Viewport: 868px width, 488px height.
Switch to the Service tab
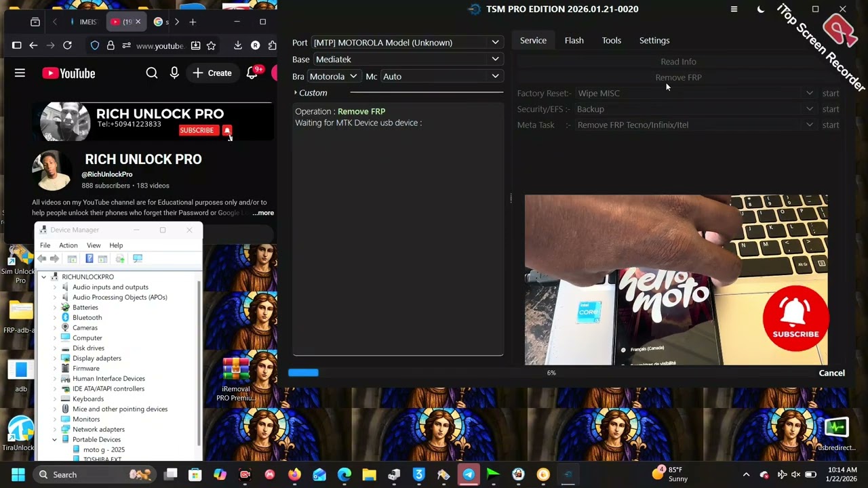533,41
